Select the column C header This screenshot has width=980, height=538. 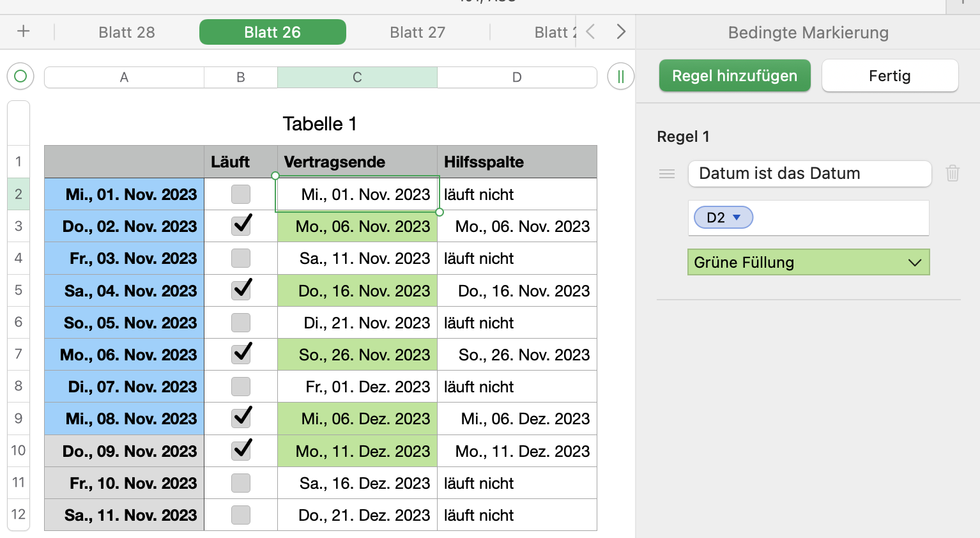(x=357, y=77)
